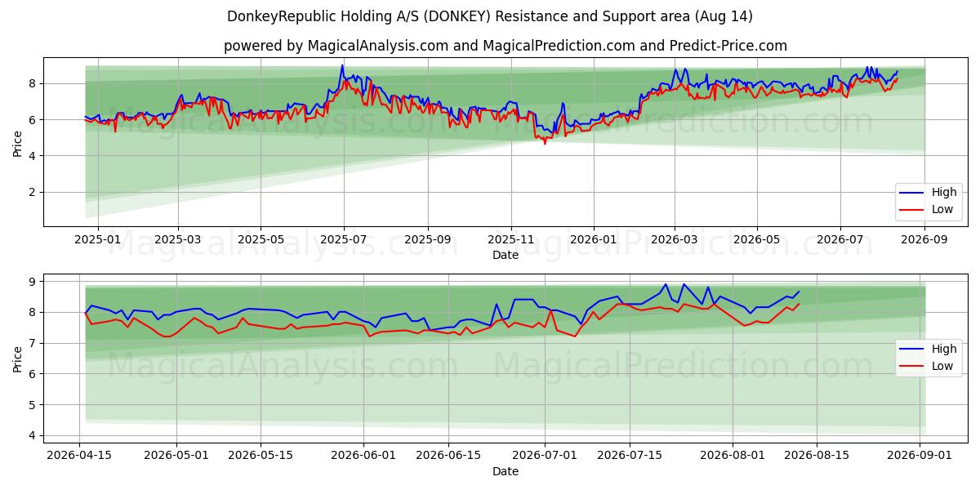
Task: Click the 'powered by MagicalAnalysis.com' subtitle
Action: 506,46
